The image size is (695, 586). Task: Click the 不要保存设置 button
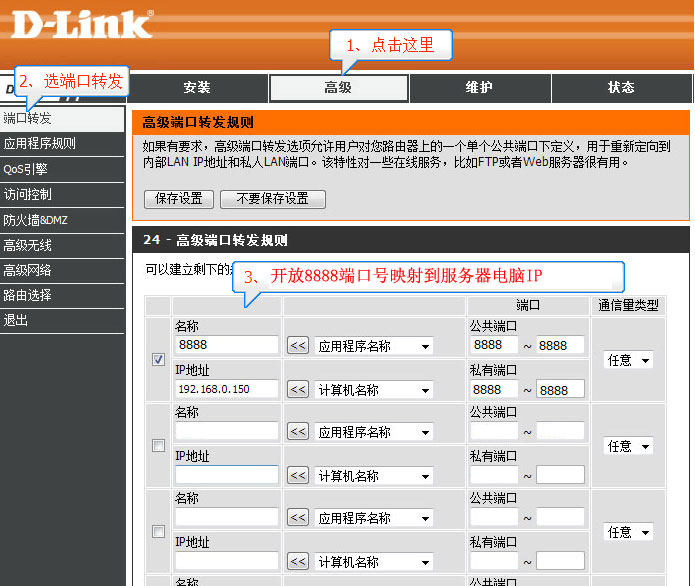[x=273, y=199]
